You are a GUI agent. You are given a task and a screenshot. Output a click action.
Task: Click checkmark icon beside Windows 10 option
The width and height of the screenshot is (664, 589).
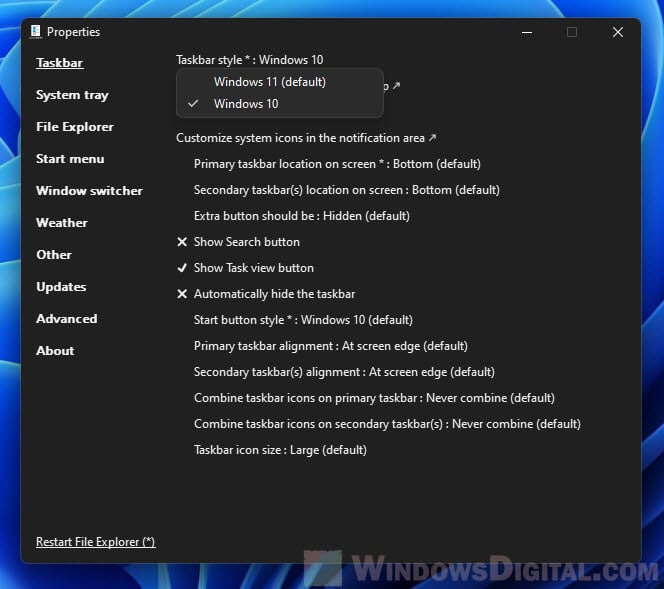coord(193,103)
